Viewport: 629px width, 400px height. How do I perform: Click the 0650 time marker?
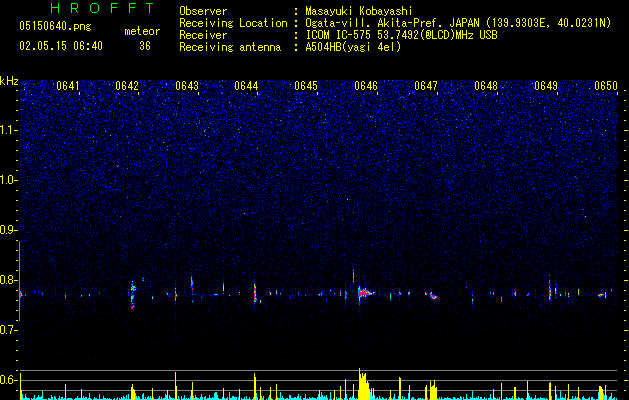tap(606, 86)
